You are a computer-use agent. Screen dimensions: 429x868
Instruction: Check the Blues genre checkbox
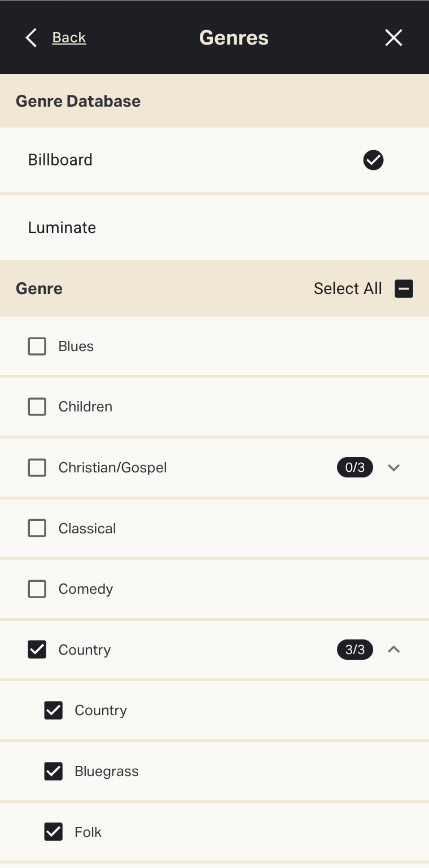click(x=37, y=347)
